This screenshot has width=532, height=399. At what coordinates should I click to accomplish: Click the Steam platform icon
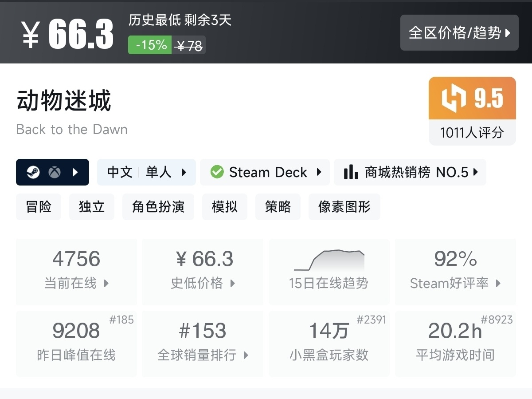[33, 172]
